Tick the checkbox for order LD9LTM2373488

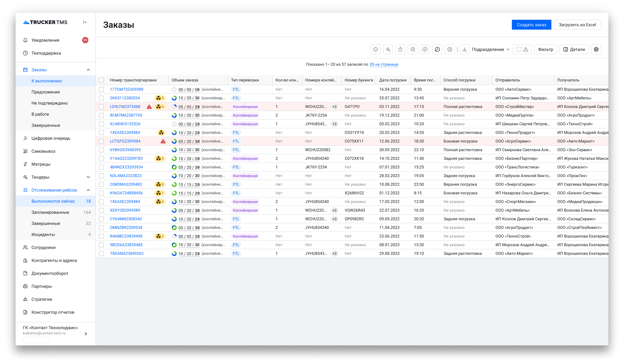click(x=101, y=107)
